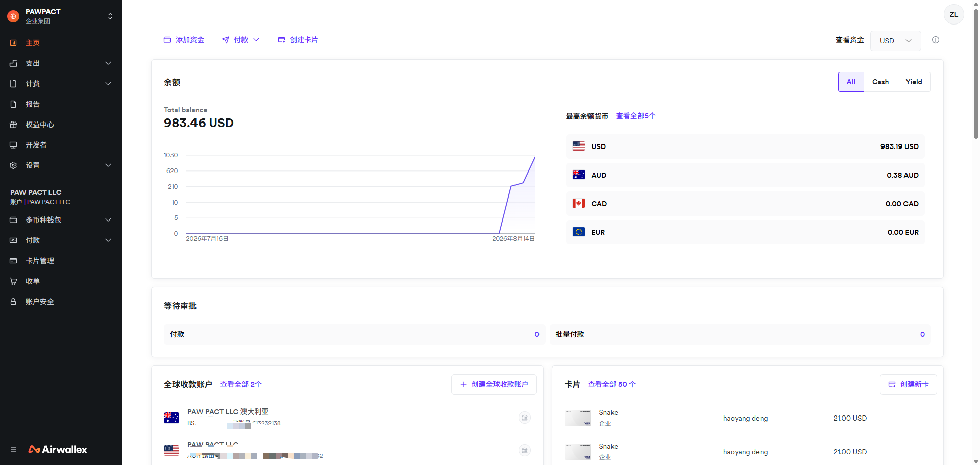980x465 pixels.
Task: Click bank icon for the US account row
Action: coord(525,450)
